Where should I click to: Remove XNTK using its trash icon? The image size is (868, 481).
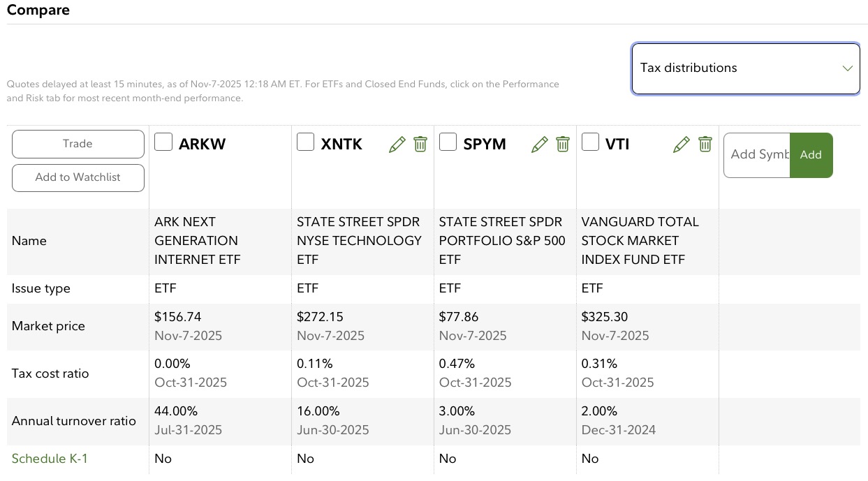click(x=420, y=145)
